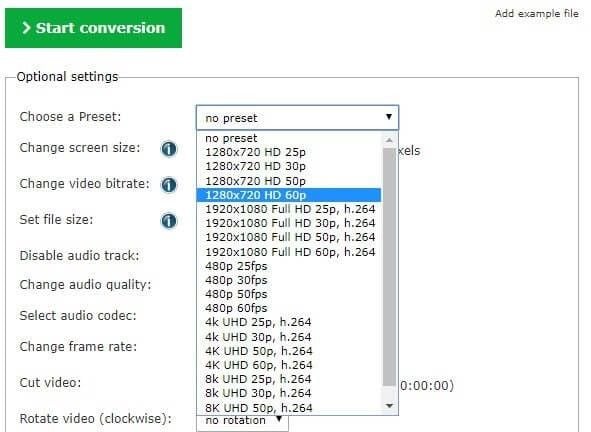Click the preset list scrollbar thumb
The width and height of the screenshot is (591, 432).
click(x=390, y=267)
